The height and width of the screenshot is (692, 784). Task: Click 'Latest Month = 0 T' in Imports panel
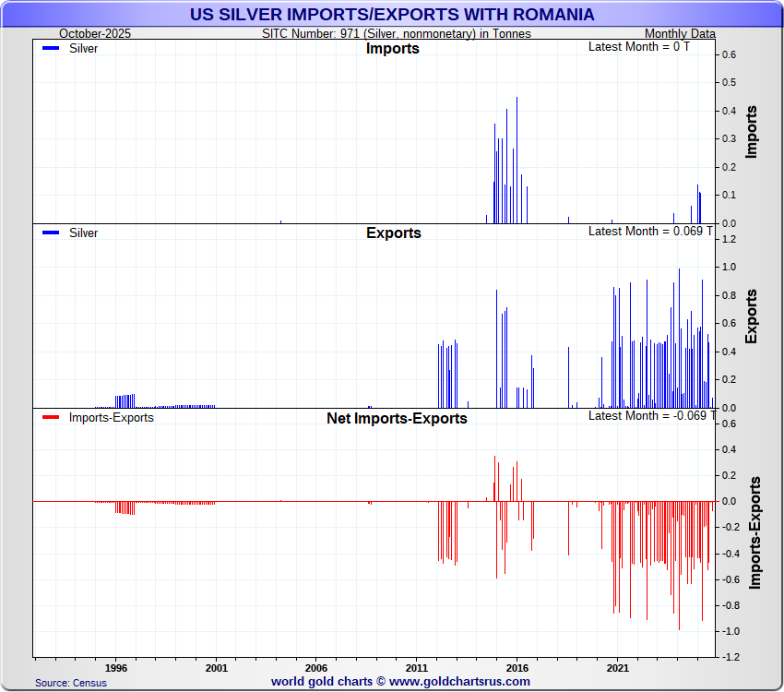pyautogui.click(x=638, y=46)
